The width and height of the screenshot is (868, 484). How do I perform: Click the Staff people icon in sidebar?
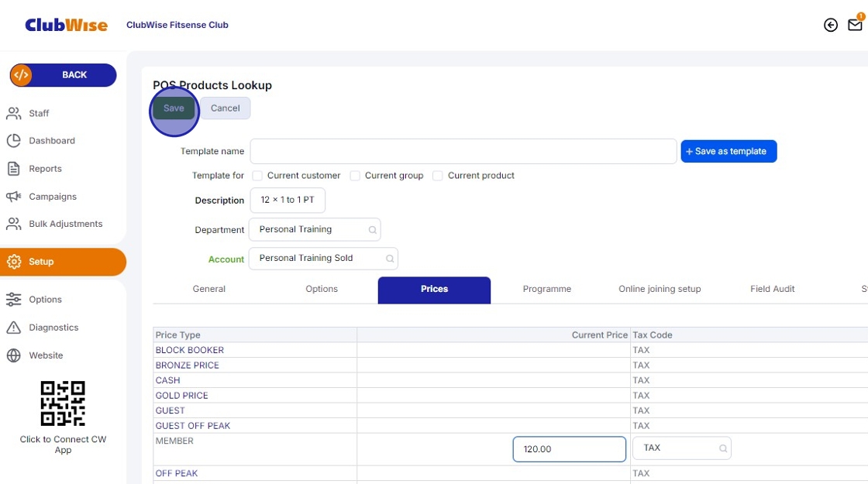pyautogui.click(x=14, y=113)
